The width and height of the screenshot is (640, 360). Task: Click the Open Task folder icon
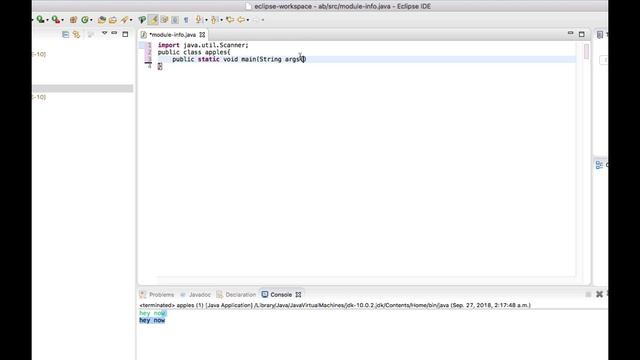point(113,20)
